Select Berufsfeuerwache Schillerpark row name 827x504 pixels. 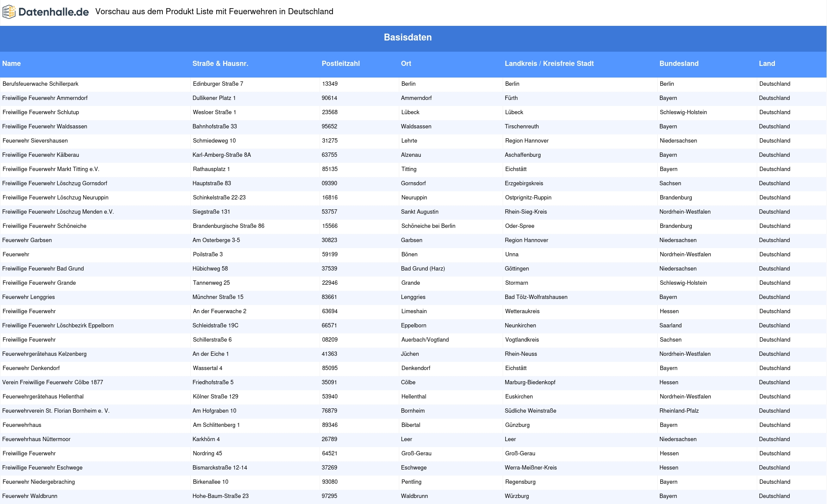[40, 84]
